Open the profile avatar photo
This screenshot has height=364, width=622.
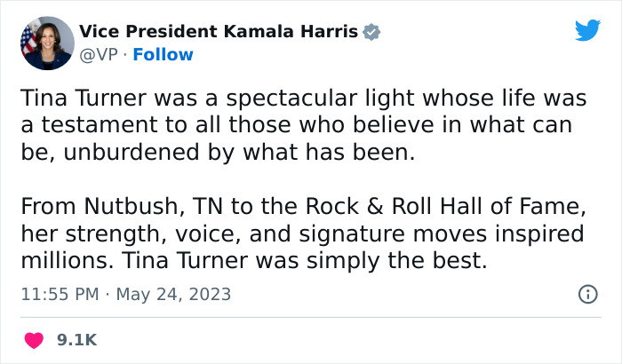pos(46,43)
